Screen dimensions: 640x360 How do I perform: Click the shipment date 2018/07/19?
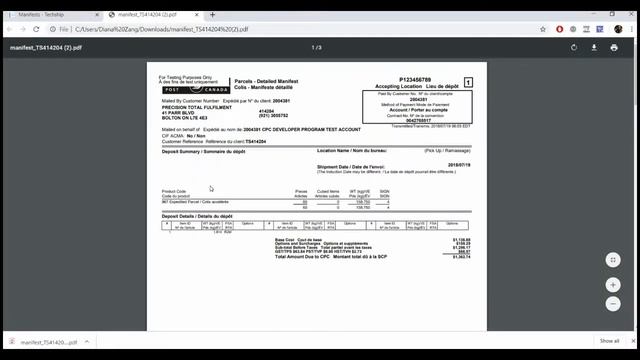coord(459,165)
